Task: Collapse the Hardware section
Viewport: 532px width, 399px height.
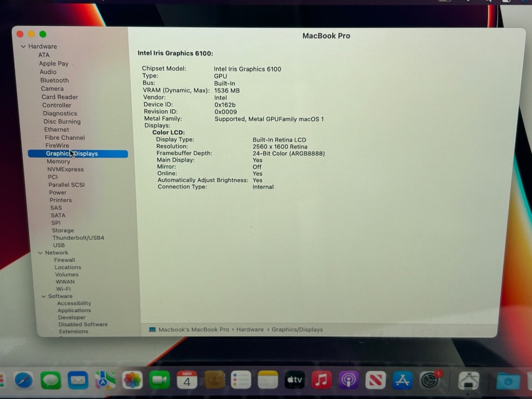Action: (23, 47)
